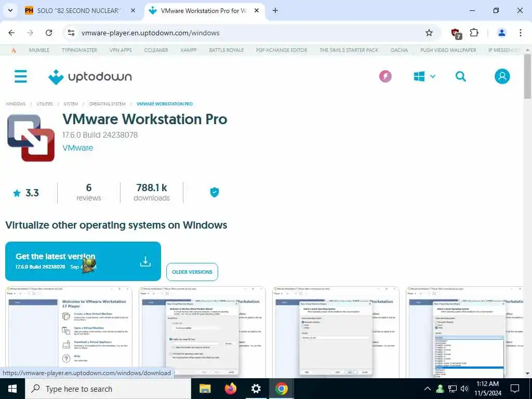Select the Windows platform icon

[419, 76]
